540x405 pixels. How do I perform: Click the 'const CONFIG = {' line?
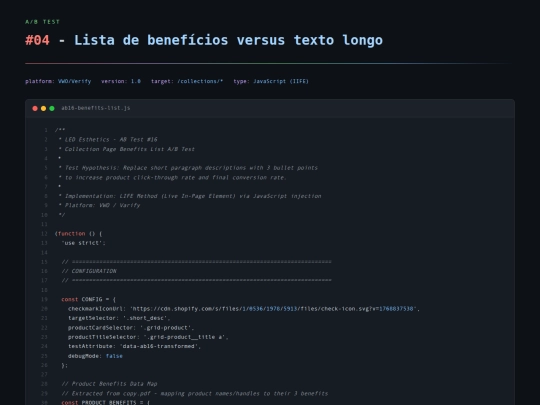(x=89, y=299)
